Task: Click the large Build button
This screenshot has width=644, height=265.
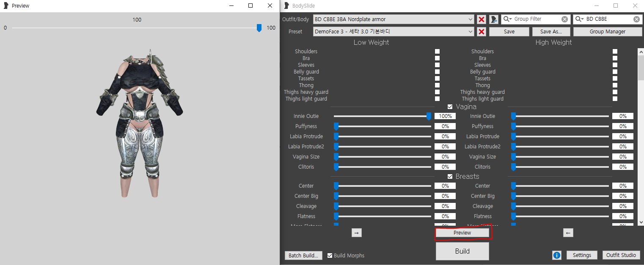Action: [x=462, y=251]
